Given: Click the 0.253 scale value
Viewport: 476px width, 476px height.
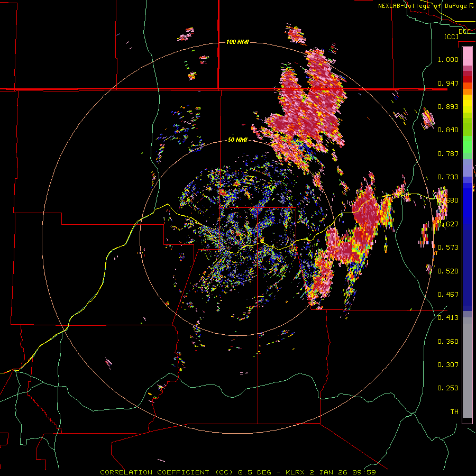Looking at the screenshot, I should coord(448,388).
